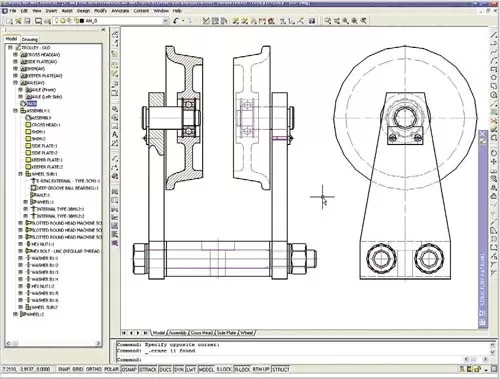Toggle OSNAP in the status bar

[x=129, y=369]
